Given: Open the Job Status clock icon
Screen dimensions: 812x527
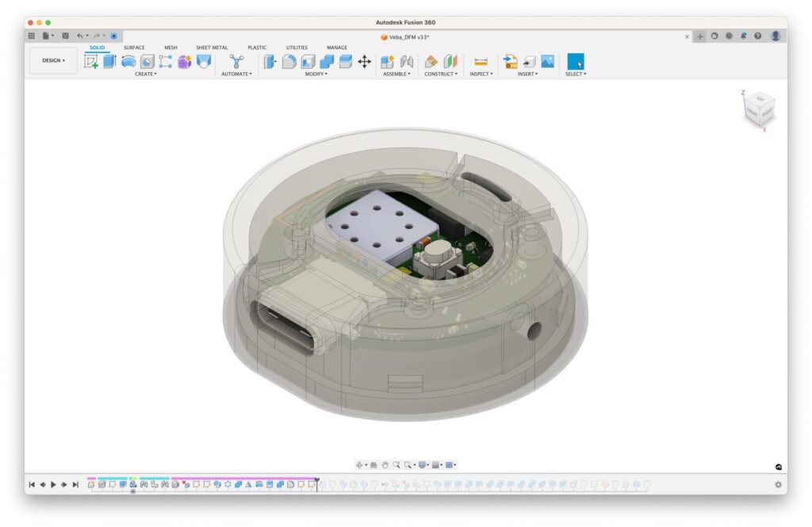Looking at the screenshot, I should pos(730,36).
